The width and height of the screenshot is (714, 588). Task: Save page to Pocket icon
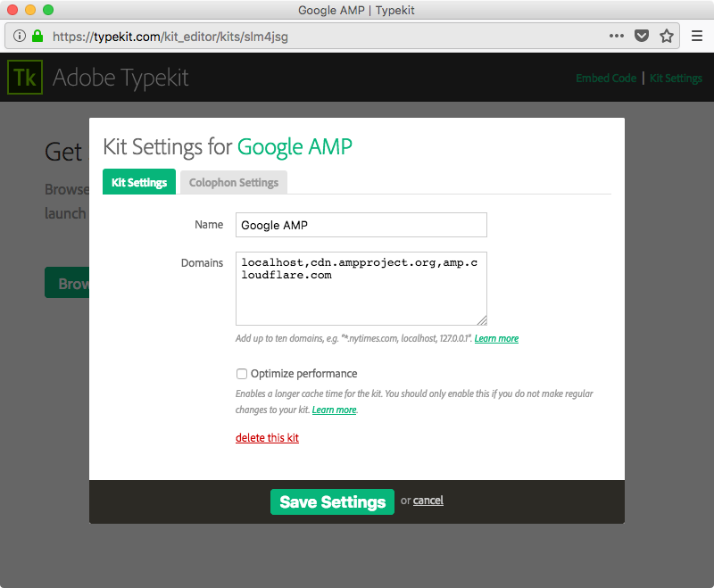[642, 36]
